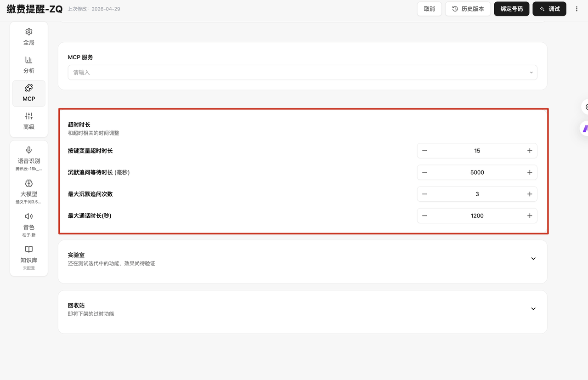Viewport: 588px width, 380px height.
Task: Click the 最大沉默追问次数 field showing 3
Action: pyautogui.click(x=477, y=194)
